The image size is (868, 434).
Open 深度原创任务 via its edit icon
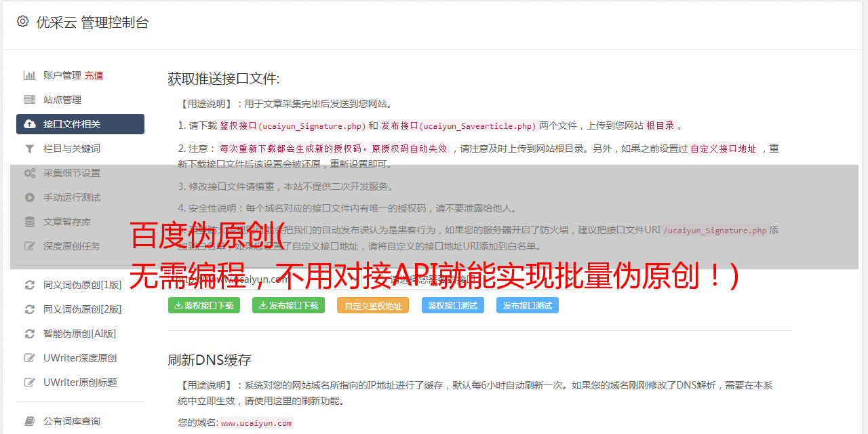(x=30, y=246)
